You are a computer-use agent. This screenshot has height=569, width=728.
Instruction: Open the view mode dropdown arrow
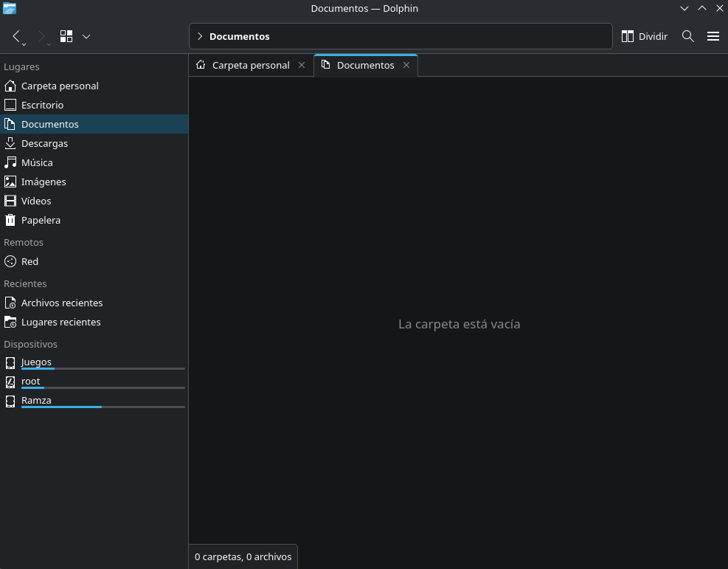86,36
